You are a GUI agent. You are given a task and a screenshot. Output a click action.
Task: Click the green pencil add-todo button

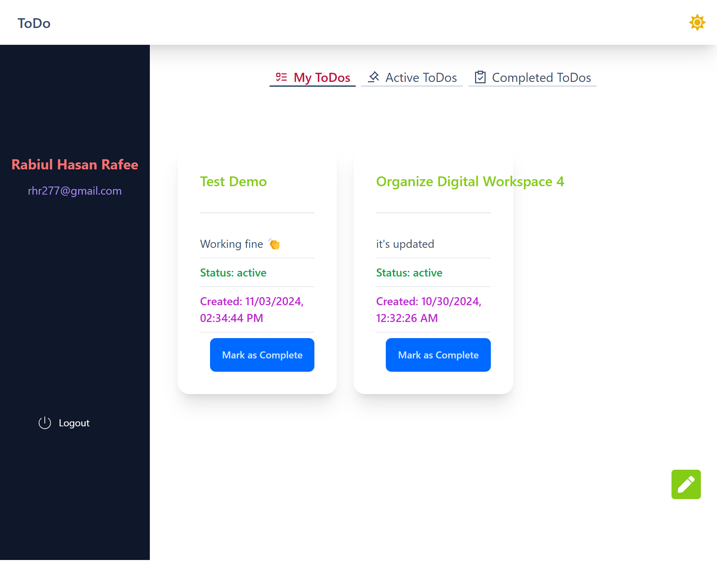685,484
